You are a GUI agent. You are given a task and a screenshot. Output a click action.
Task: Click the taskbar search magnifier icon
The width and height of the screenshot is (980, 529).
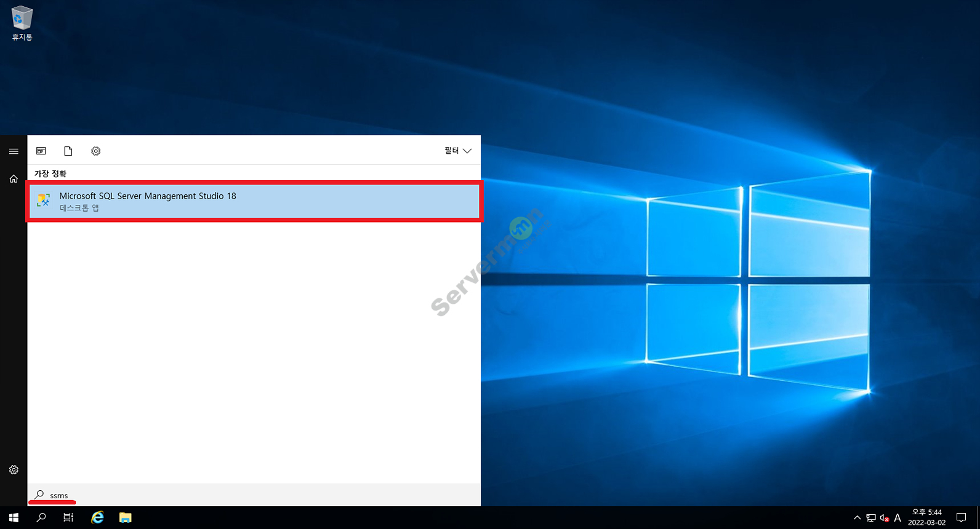coord(41,518)
